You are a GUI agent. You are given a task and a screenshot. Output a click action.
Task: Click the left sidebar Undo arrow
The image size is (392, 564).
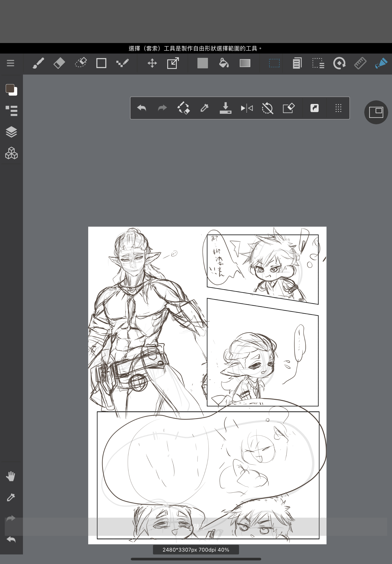pos(11,539)
